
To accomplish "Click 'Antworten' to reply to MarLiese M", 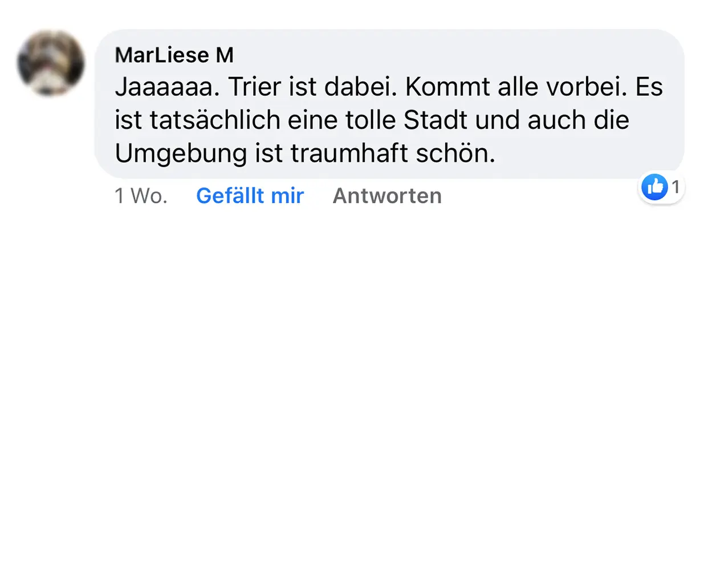I will pos(387,195).
